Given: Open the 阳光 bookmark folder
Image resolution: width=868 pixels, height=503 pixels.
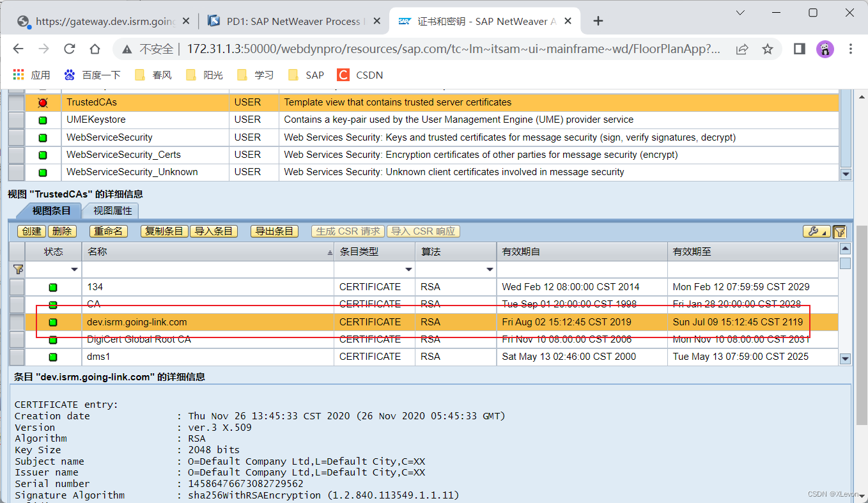Looking at the screenshot, I should (x=204, y=75).
